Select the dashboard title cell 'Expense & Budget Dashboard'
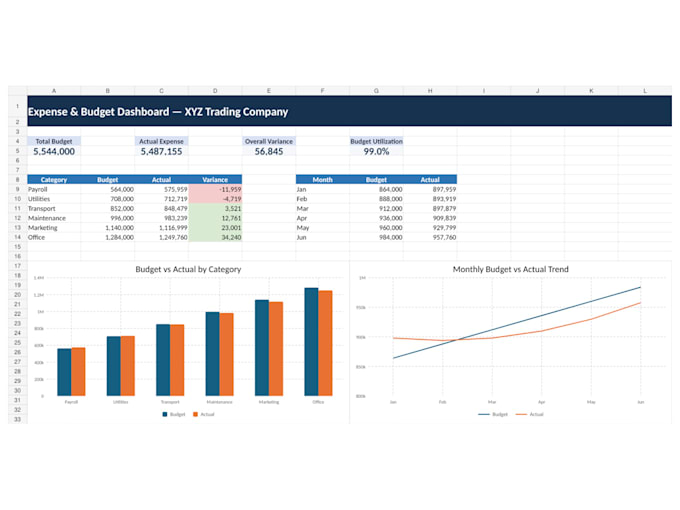The height and width of the screenshot is (510, 680). click(x=350, y=111)
